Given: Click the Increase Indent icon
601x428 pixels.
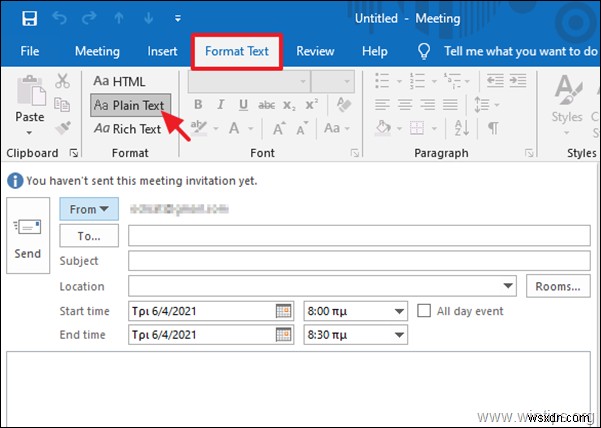Looking at the screenshot, I should (x=518, y=81).
